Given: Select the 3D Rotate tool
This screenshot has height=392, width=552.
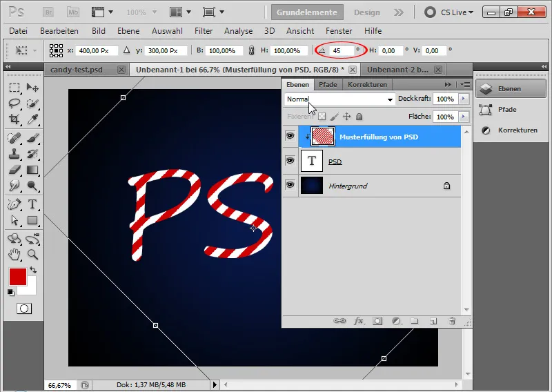Looking at the screenshot, I should pos(14,239).
